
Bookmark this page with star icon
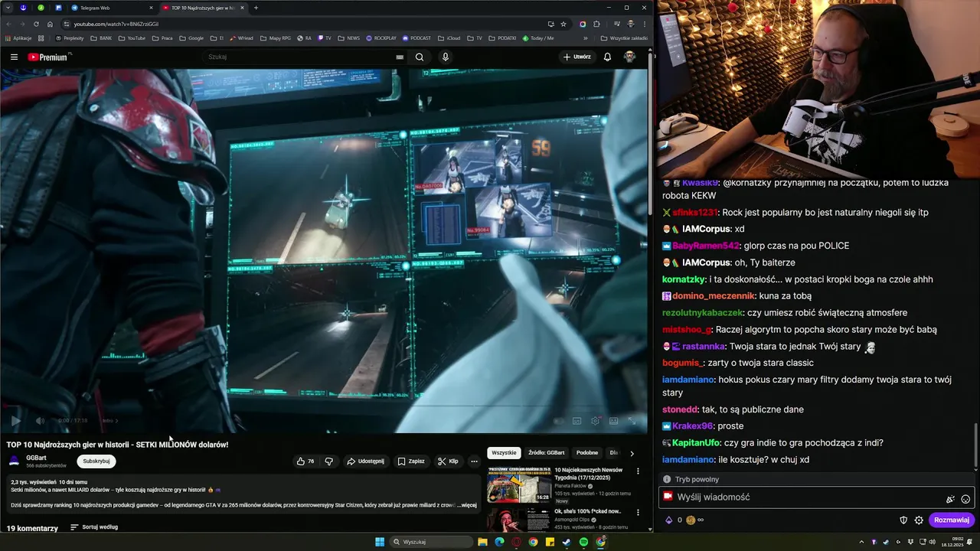pos(563,24)
